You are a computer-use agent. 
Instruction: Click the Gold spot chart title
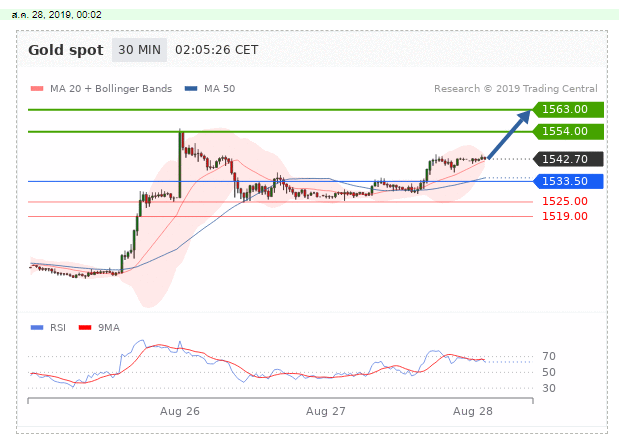(66, 50)
